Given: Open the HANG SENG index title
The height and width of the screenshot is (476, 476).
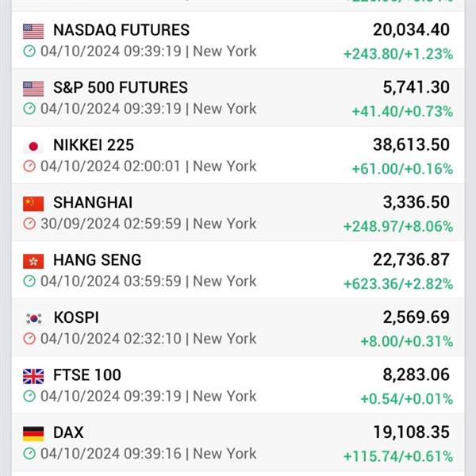Looking at the screenshot, I should pos(98,260).
